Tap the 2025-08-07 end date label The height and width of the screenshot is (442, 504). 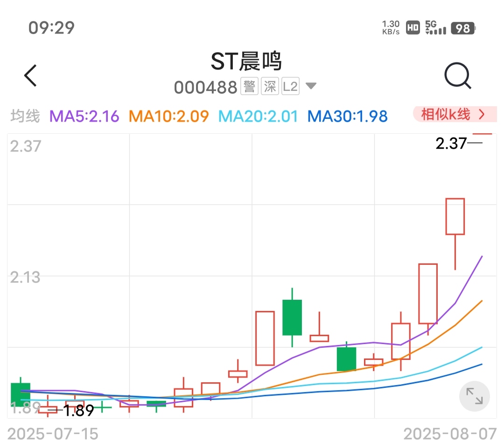pyautogui.click(x=450, y=434)
